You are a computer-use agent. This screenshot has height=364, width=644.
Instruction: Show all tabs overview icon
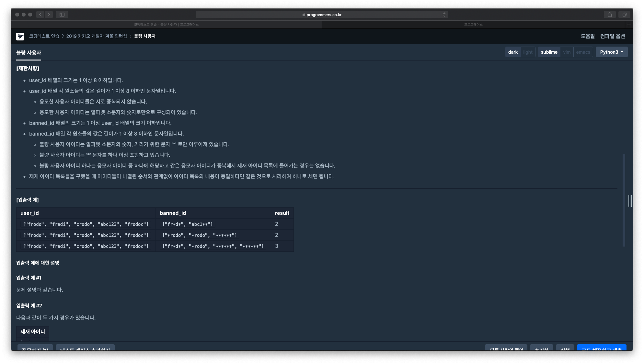click(624, 15)
